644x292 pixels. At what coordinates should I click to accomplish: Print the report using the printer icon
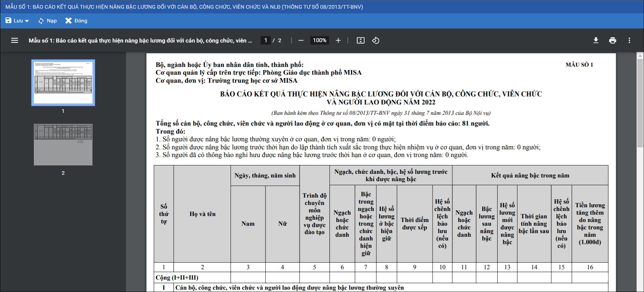point(613,41)
